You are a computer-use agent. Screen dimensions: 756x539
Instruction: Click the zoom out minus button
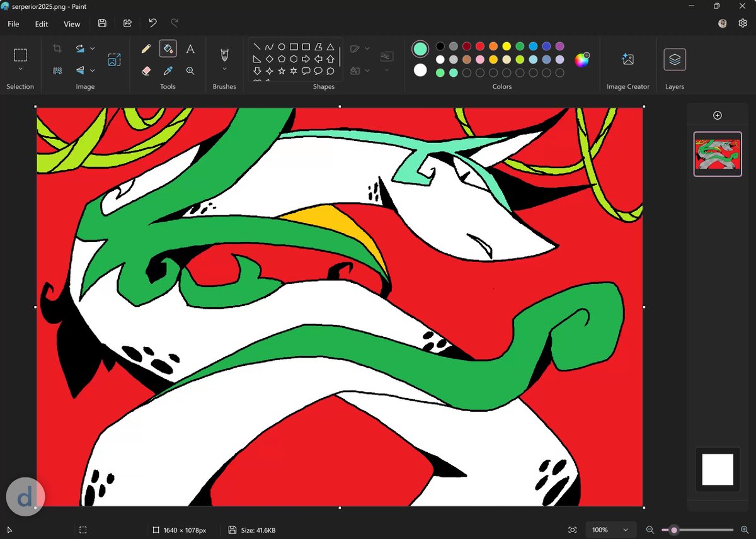[x=650, y=530]
